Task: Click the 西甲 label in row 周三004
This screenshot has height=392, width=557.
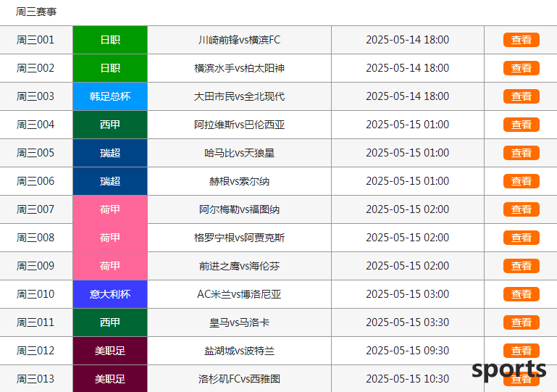Action: pos(110,125)
